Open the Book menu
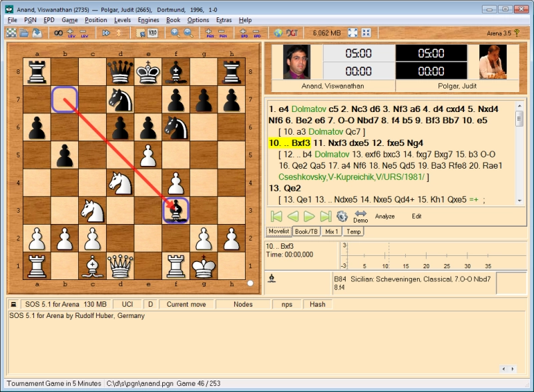The height and width of the screenshot is (392, 534). pos(173,20)
